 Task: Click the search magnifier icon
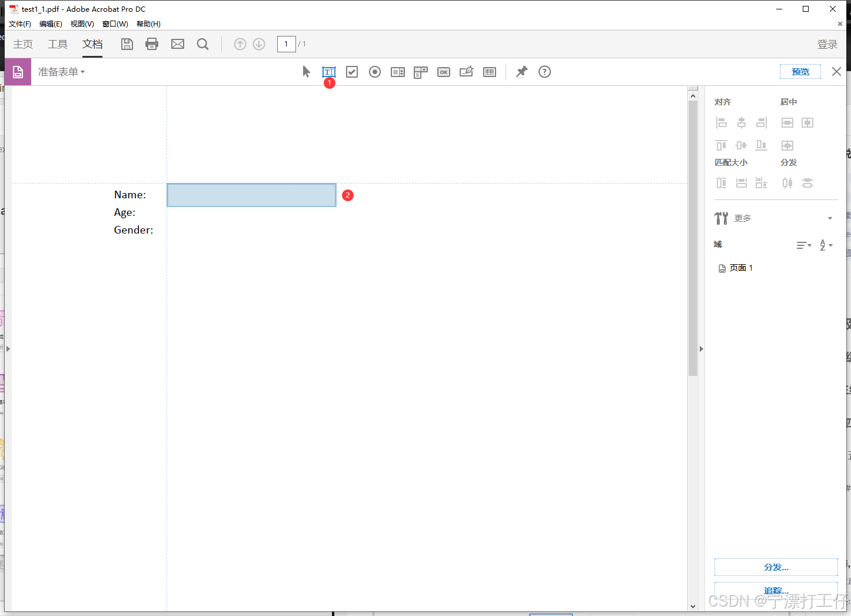coord(203,44)
